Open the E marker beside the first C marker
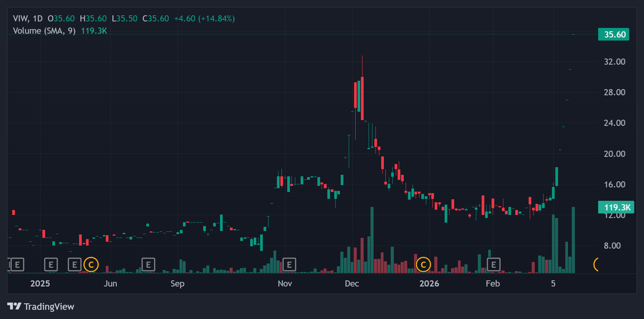The height and width of the screenshot is (319, 644). tap(74, 265)
